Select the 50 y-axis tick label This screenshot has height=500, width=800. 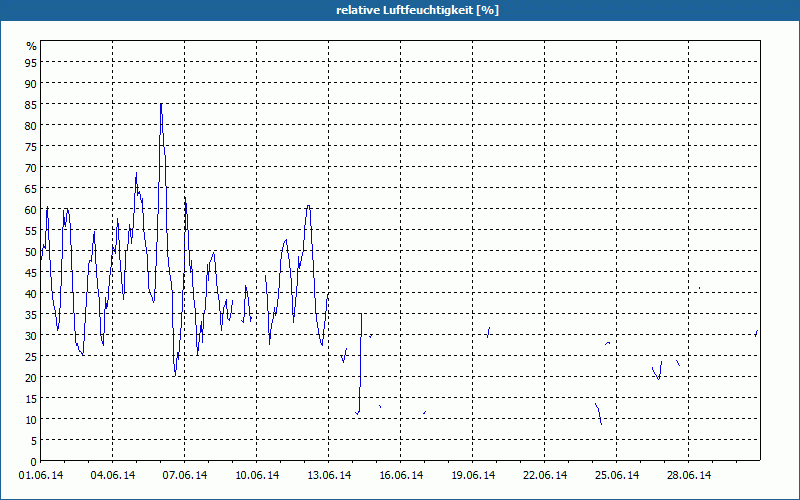pyautogui.click(x=30, y=252)
